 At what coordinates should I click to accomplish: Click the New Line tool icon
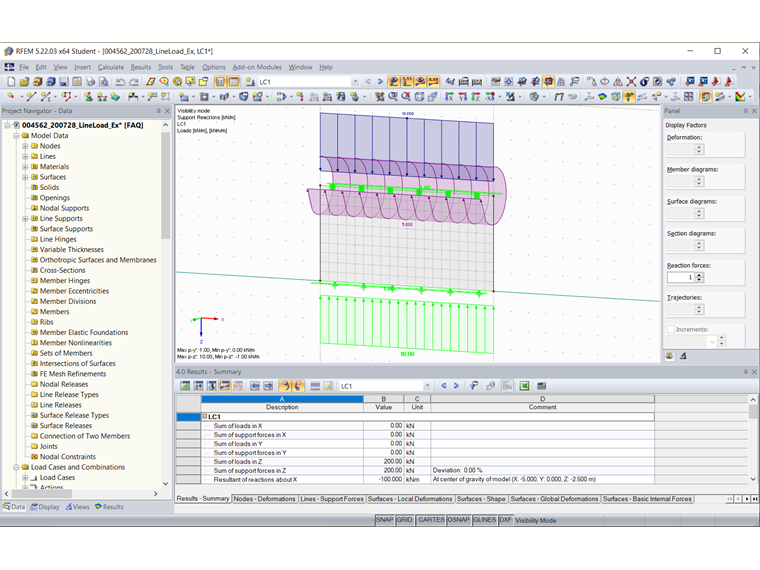coord(31,96)
